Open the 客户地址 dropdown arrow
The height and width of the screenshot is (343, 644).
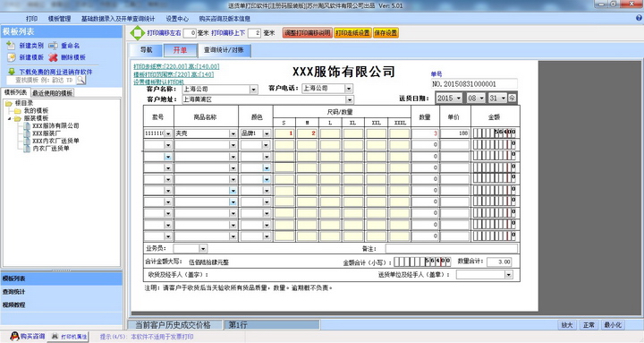pyautogui.click(x=349, y=99)
